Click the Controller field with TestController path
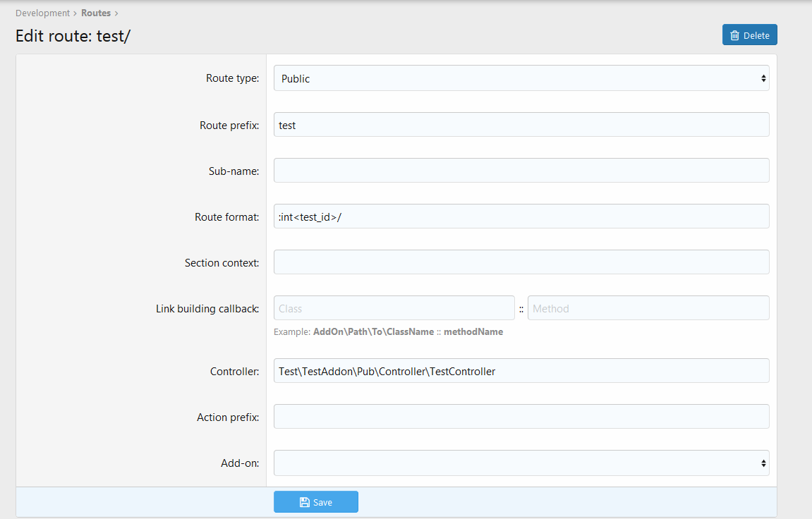Viewport: 812px width, 519px height. [521, 371]
